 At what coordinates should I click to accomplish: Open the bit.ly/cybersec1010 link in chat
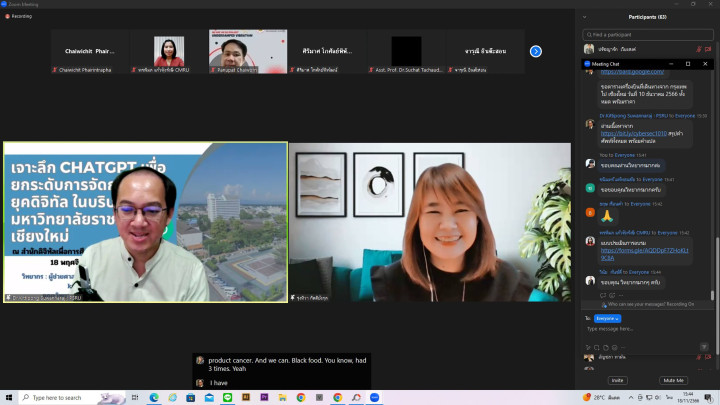(x=634, y=134)
